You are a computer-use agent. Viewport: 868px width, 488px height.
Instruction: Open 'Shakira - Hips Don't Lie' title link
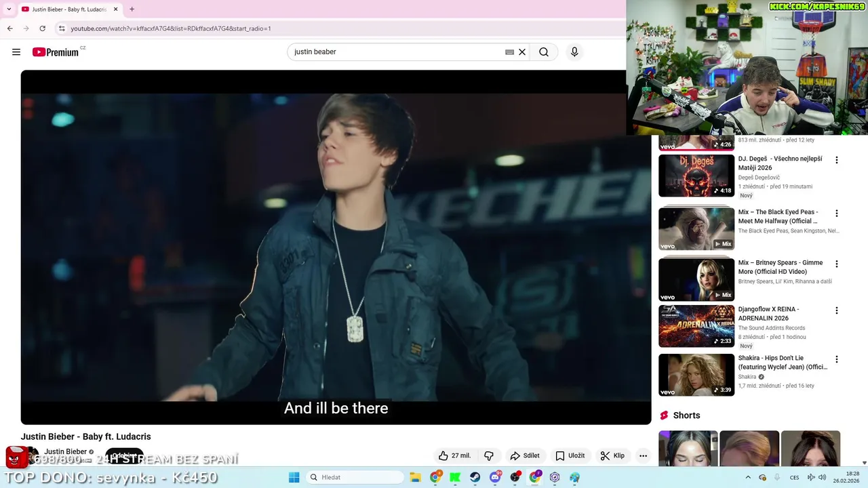click(783, 363)
